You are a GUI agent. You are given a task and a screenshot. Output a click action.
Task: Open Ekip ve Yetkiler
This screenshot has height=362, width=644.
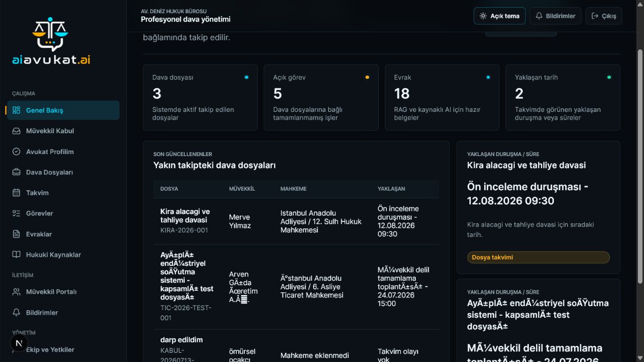pyautogui.click(x=63, y=350)
